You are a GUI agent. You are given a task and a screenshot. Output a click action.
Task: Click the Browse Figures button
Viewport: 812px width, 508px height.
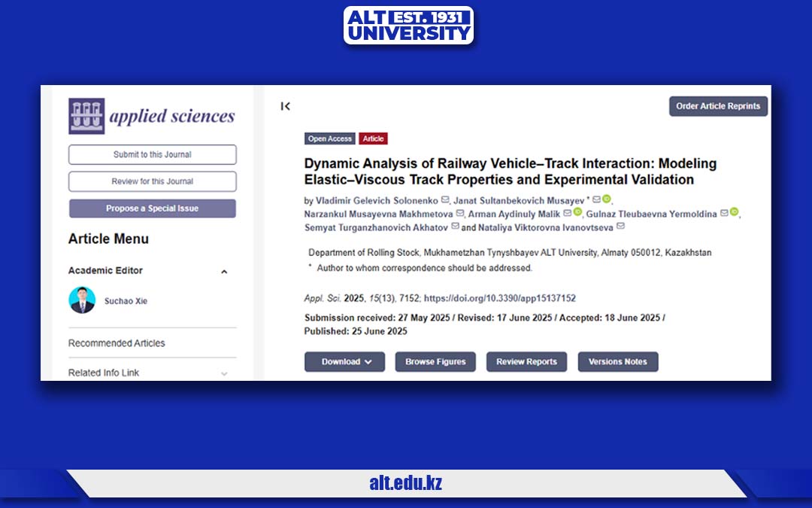click(435, 362)
